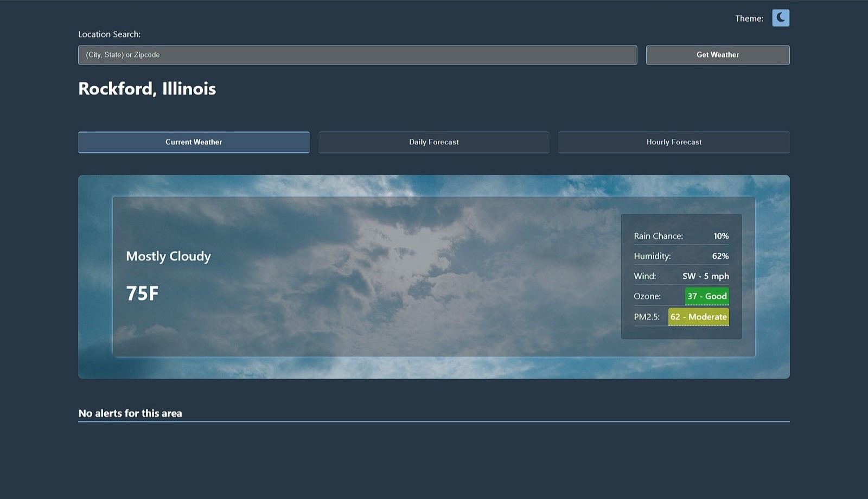This screenshot has width=868, height=499.
Task: Click the green 37 - Good ozone badge
Action: 707,296
